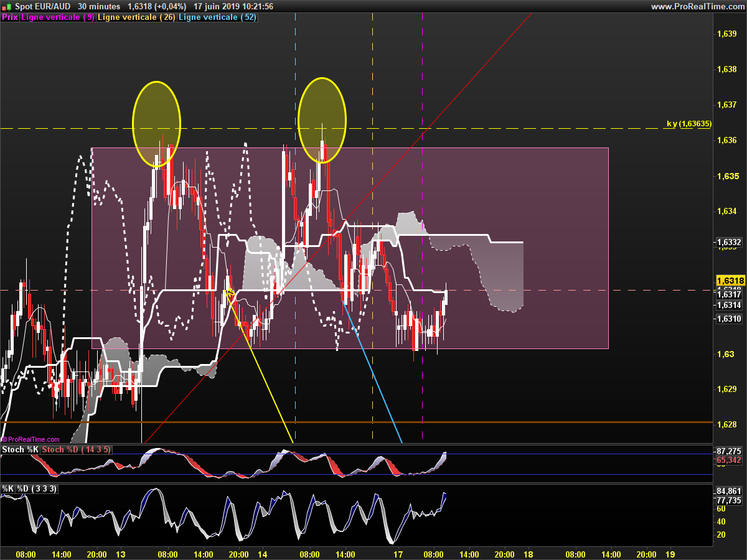Open the %K %D (3 3 3) indicator label
The image size is (747, 560).
tap(30, 489)
